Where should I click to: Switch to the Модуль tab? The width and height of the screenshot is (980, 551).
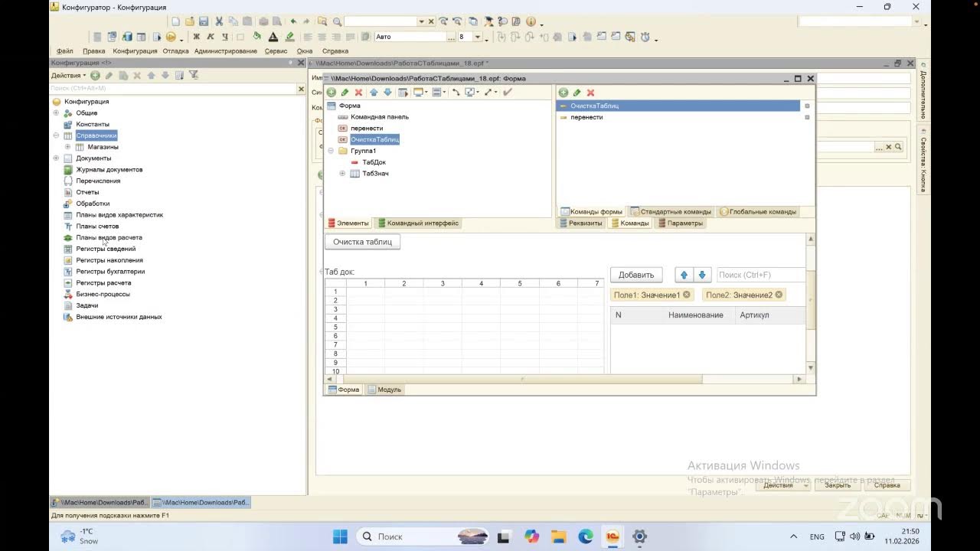pyautogui.click(x=384, y=390)
